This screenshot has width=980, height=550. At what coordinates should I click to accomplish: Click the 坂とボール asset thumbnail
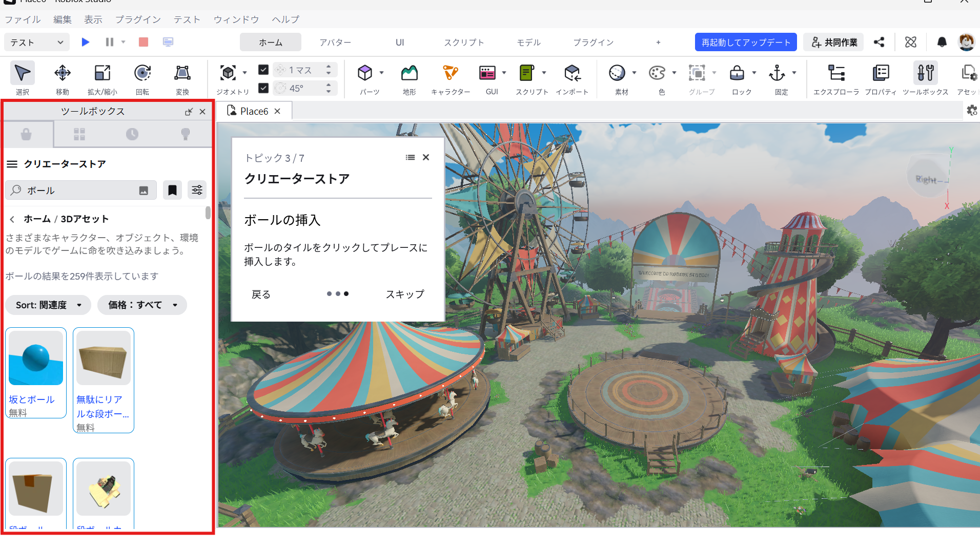[36, 357]
